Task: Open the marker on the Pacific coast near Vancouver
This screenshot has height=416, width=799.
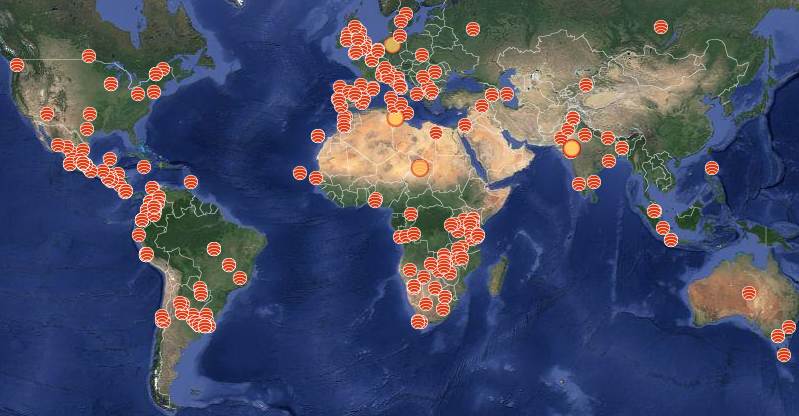Action: tap(17, 65)
